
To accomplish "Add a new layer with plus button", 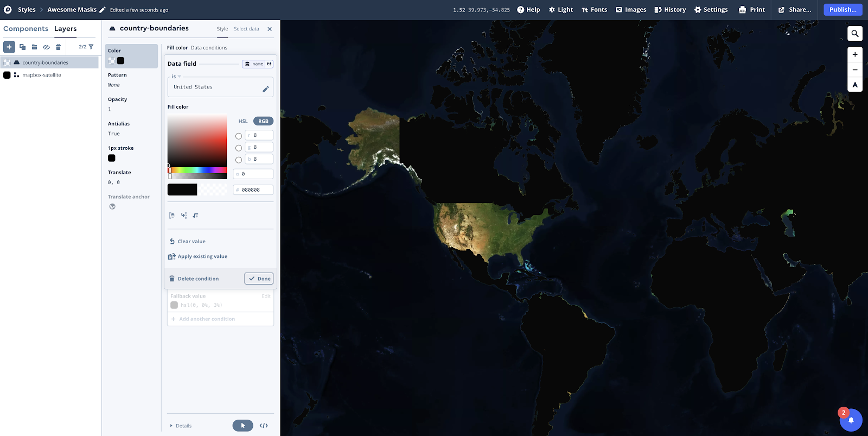I will (x=9, y=47).
